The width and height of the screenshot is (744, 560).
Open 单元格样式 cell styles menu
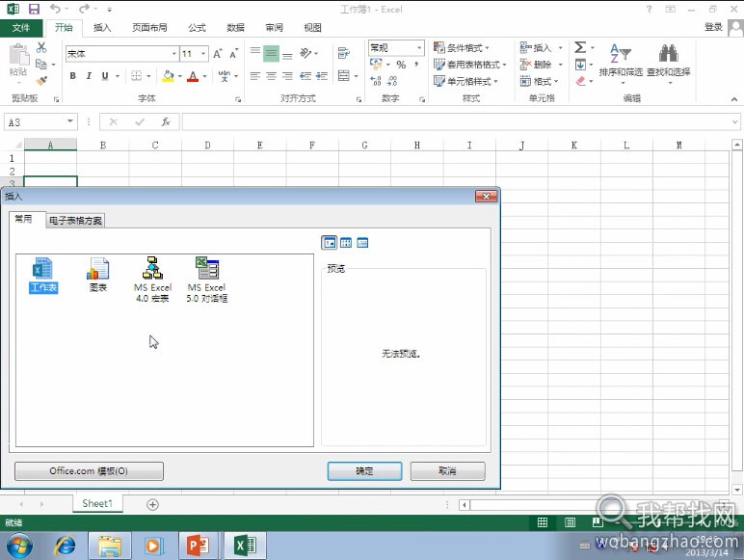[x=465, y=81]
